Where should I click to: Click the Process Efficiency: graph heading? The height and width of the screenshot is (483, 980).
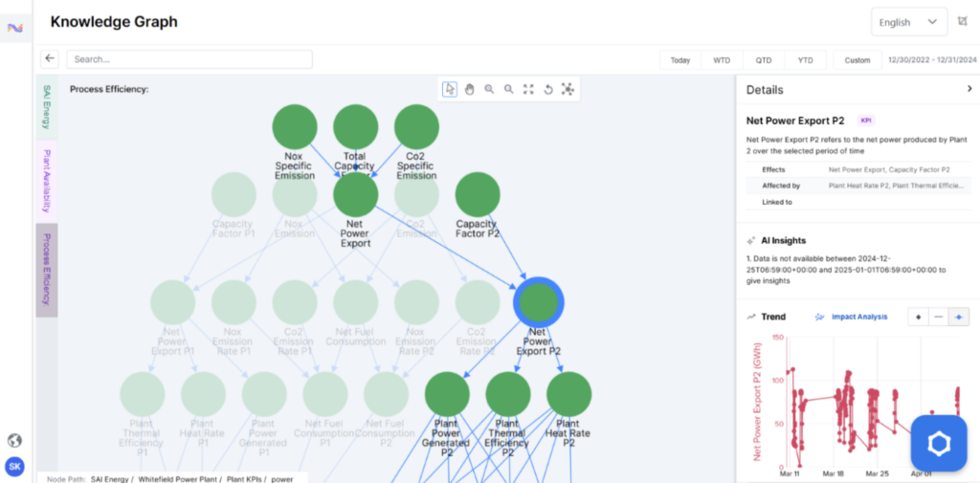(109, 89)
